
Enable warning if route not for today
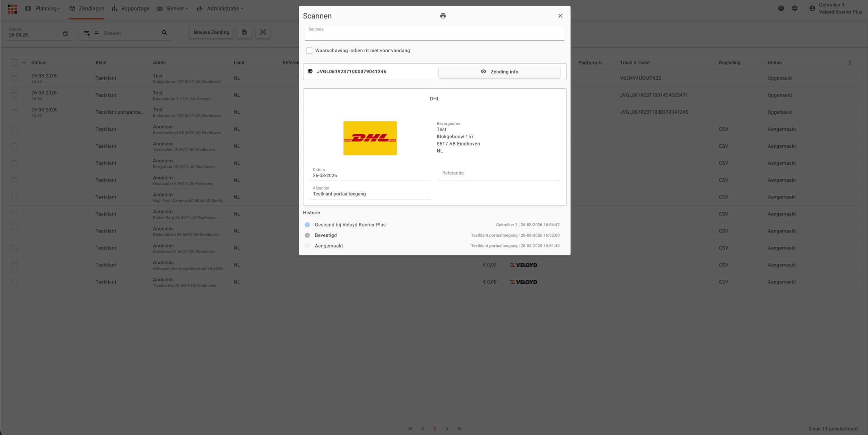[x=309, y=51]
